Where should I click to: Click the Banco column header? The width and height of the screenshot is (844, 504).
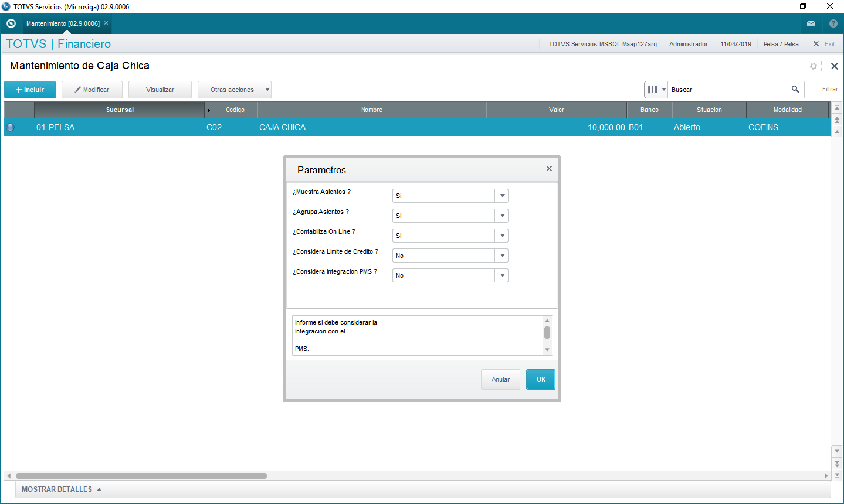pos(649,110)
